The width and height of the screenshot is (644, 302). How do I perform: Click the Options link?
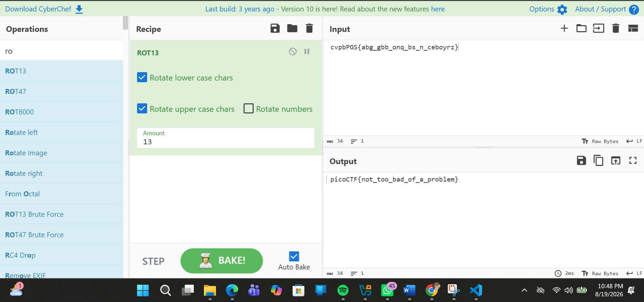click(542, 9)
